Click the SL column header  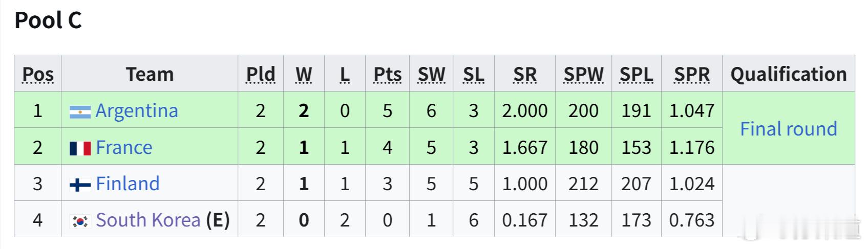point(474,74)
